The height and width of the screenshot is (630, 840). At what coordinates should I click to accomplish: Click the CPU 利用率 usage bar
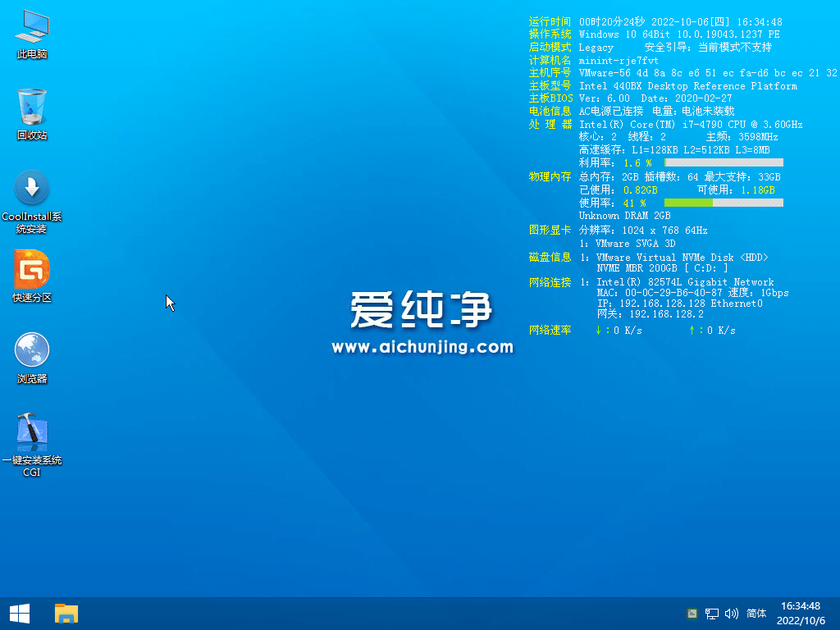tap(724, 162)
